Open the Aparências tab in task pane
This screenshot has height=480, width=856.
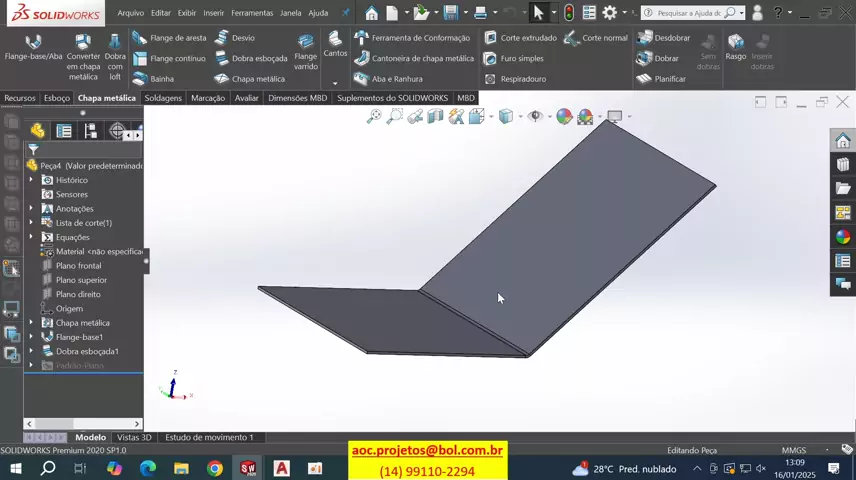tap(843, 237)
